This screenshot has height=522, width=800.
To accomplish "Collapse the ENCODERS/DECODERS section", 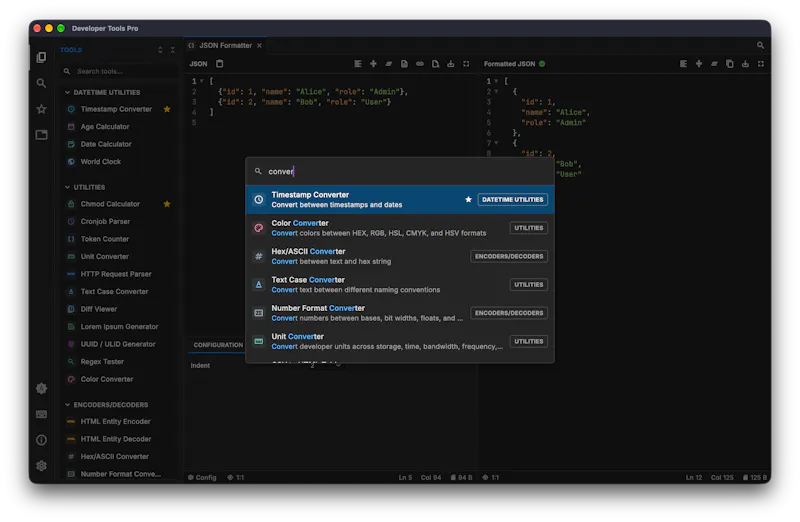I will (x=67, y=405).
